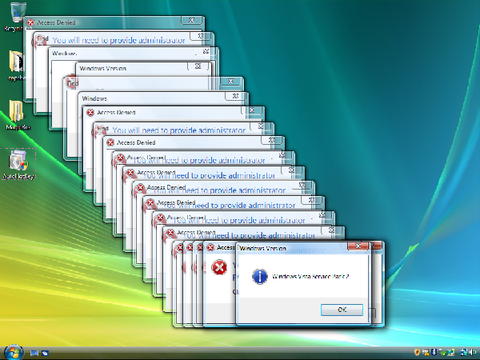Close the rearmost Access Denied window at top
Image resolution: width=480 pixels, height=360 pixels.
[x=191, y=20]
